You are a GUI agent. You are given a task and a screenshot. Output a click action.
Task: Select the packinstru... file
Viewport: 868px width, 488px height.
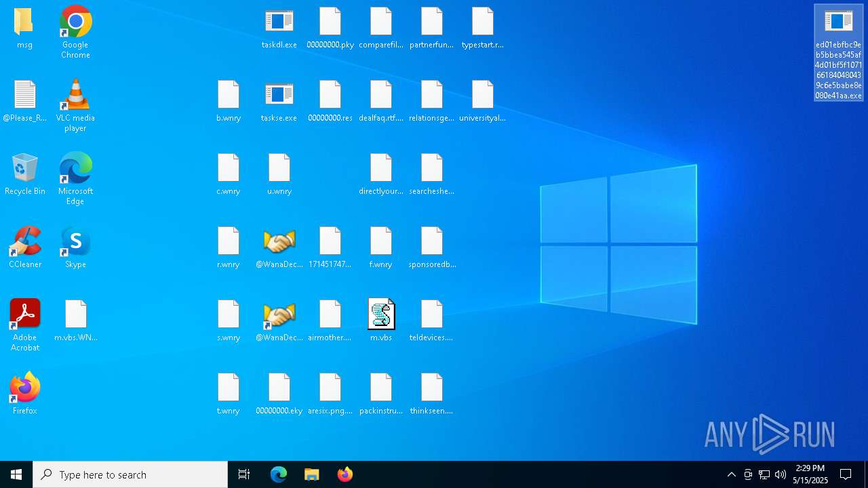click(380, 394)
